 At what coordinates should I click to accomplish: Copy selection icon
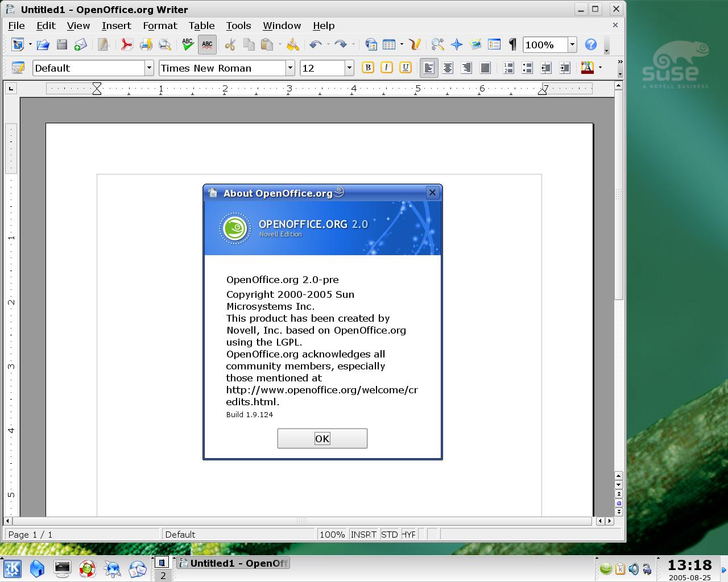(x=249, y=44)
